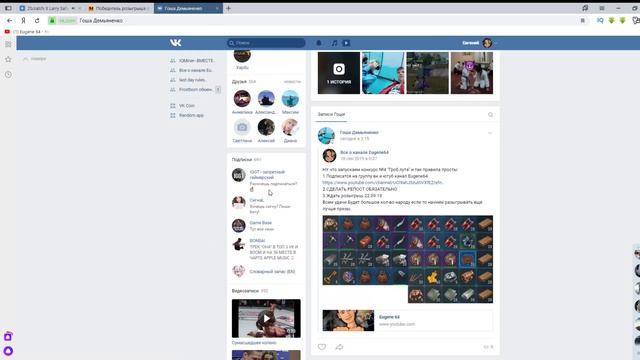Open friend Диана's avatar

click(x=290, y=127)
